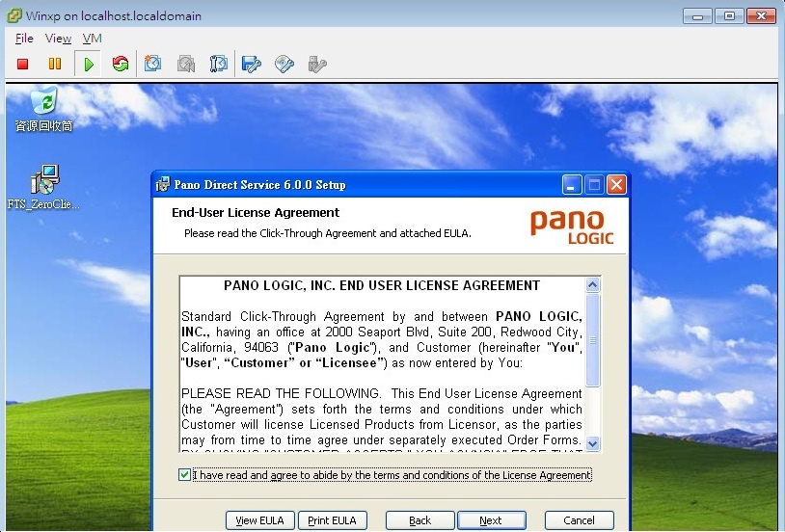
Task: Click the USB device toolbar icon
Action: pyautogui.click(x=317, y=64)
